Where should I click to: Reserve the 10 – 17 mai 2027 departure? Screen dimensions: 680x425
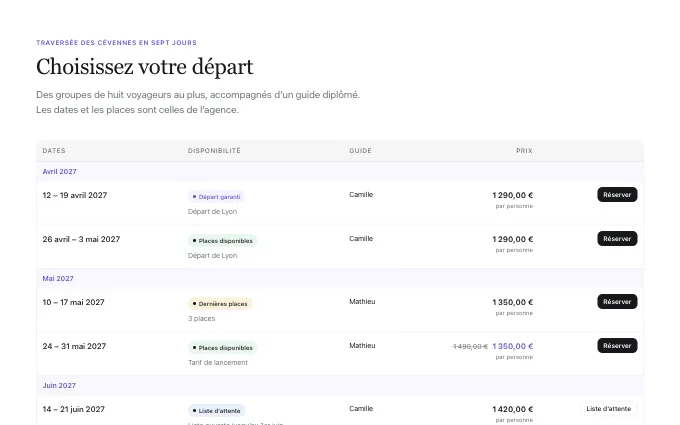coord(617,301)
